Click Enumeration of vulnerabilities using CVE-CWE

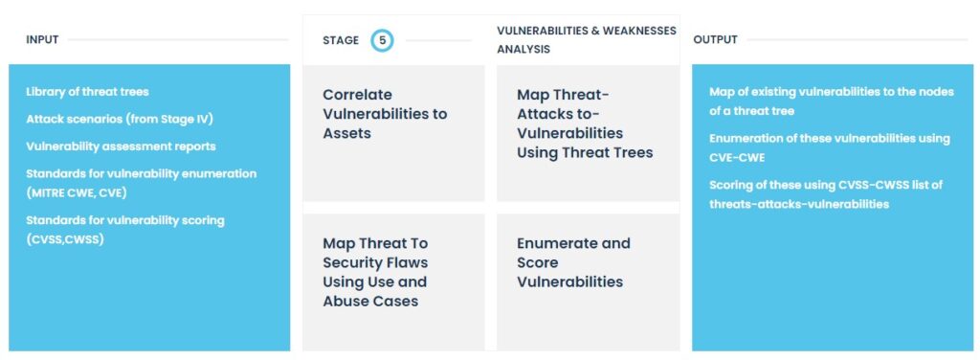coord(830,147)
